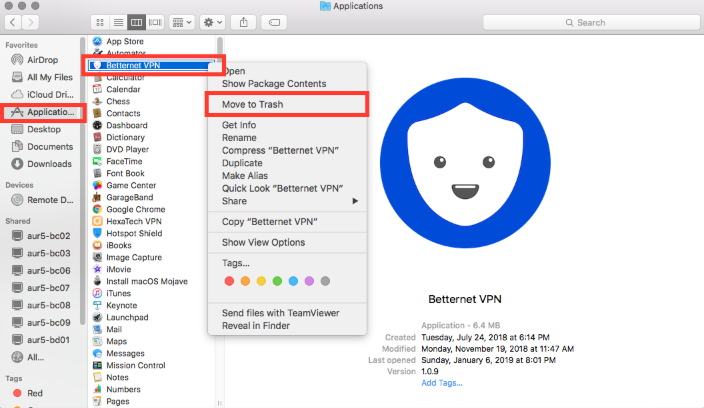Go forward with the right arrow button

point(30,22)
